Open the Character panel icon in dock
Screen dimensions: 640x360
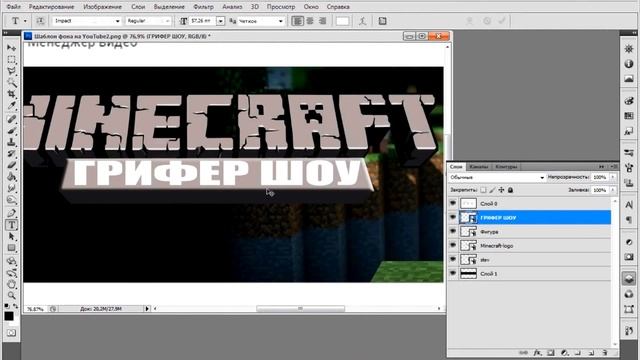point(629,205)
